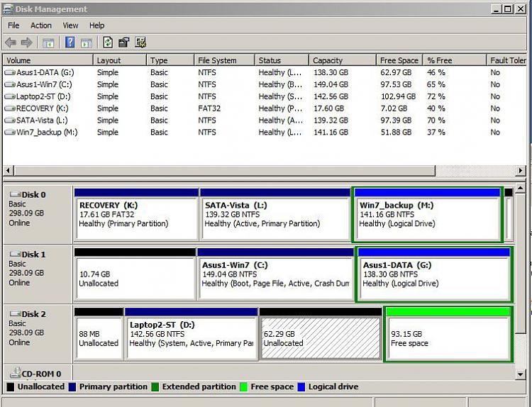532x407 pixels.
Task: Open the Help menu
Action: 96,26
